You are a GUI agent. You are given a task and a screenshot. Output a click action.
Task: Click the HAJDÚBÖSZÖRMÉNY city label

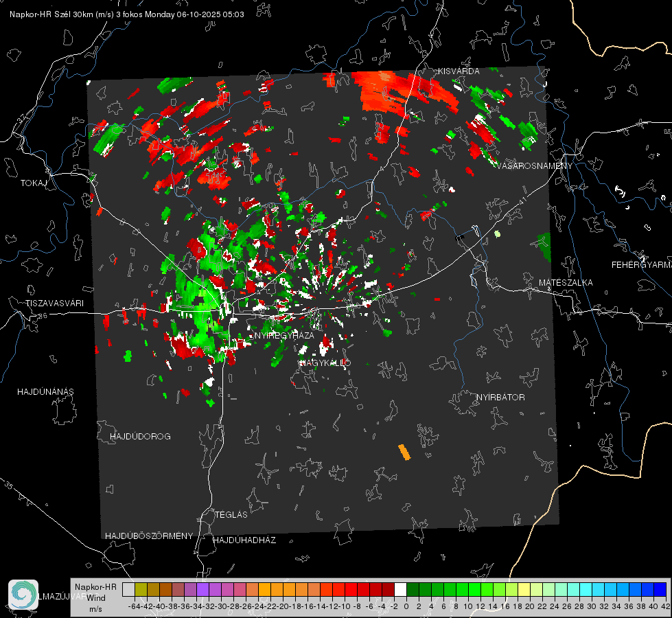[149, 536]
